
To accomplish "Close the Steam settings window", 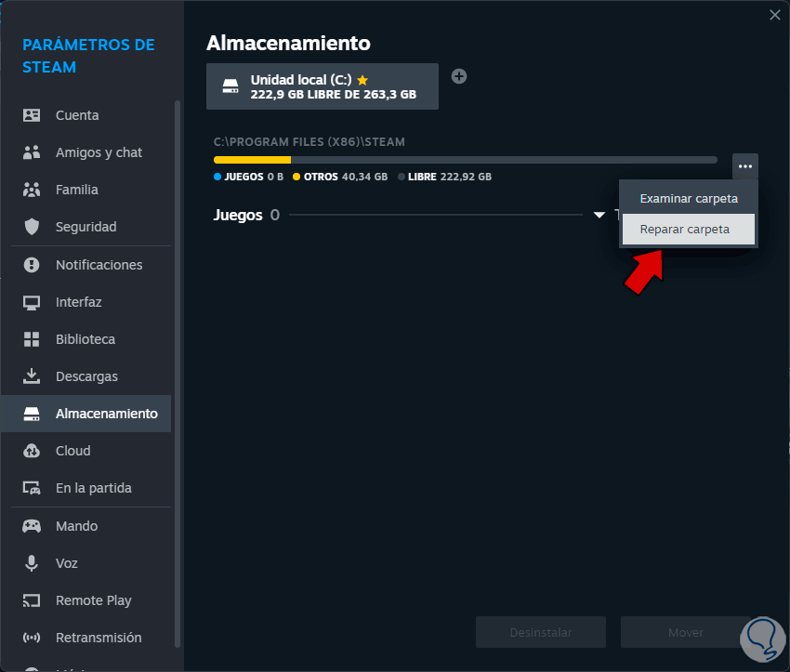I will (775, 15).
